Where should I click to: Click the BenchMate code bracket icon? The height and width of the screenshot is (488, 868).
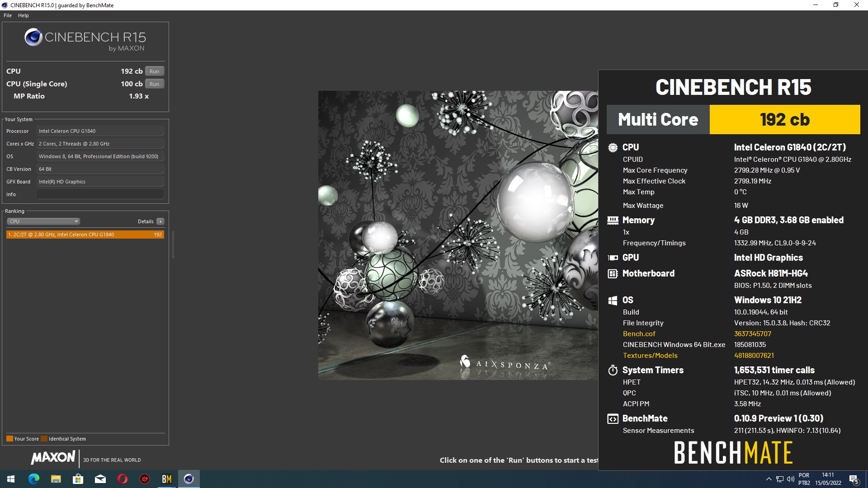pyautogui.click(x=613, y=419)
